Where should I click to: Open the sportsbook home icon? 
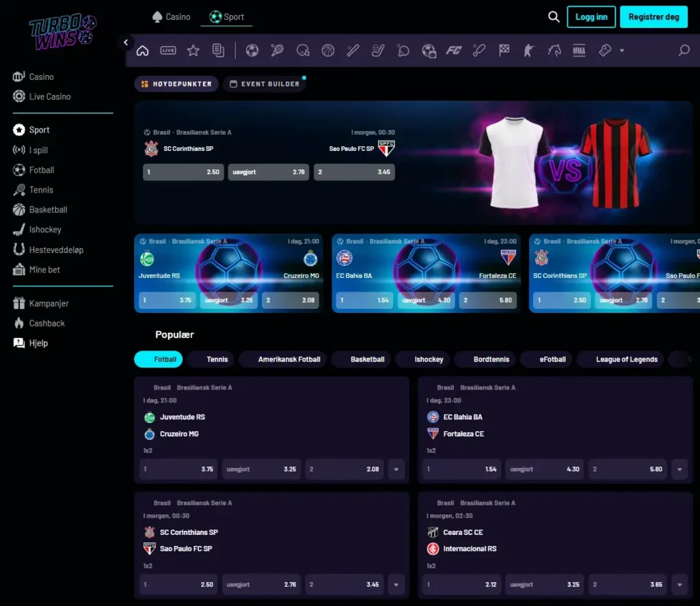point(142,51)
